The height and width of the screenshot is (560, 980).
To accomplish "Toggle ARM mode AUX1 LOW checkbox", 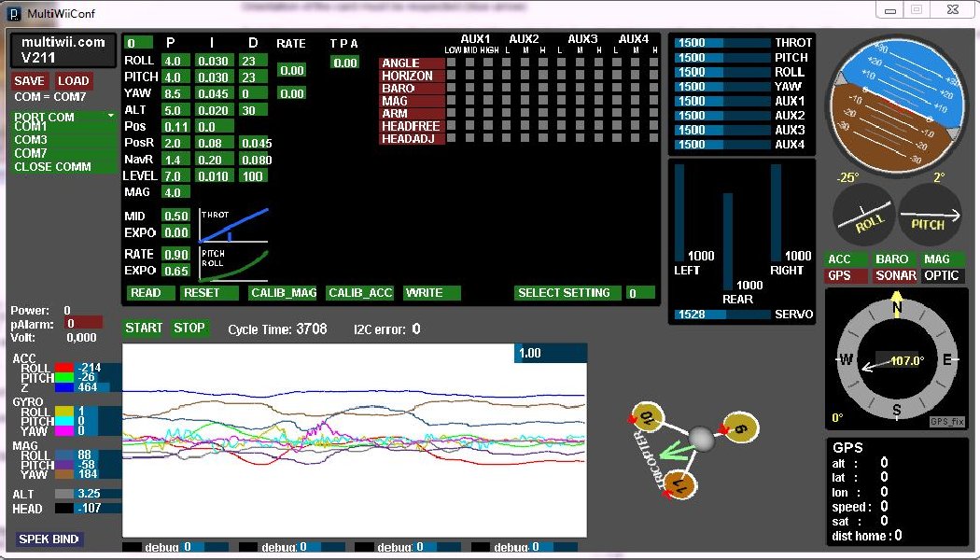I will click(x=451, y=114).
